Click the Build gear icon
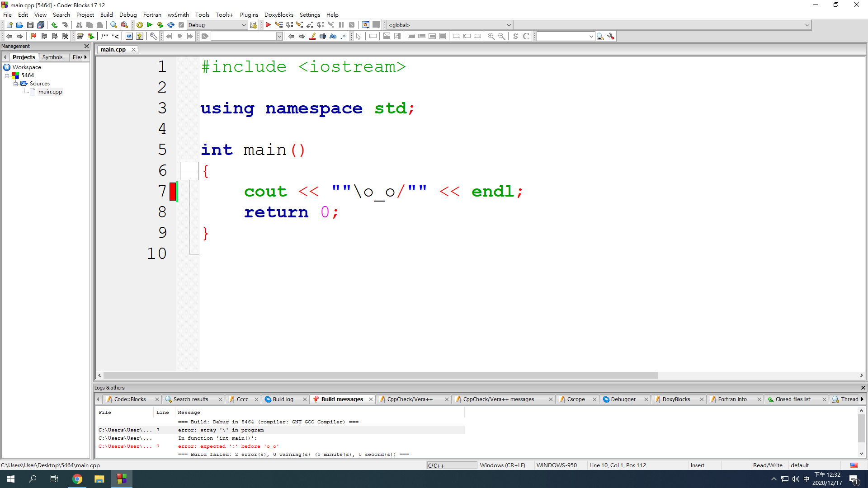Image resolution: width=868 pixels, height=488 pixels. pyautogui.click(x=140, y=25)
